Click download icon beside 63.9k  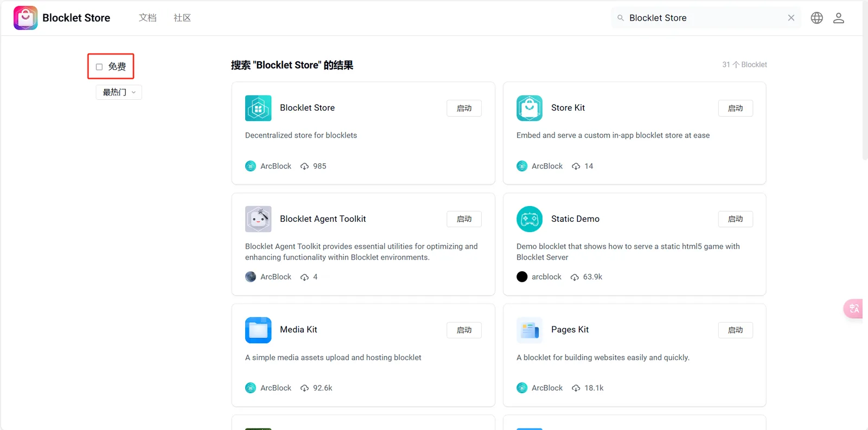point(575,277)
